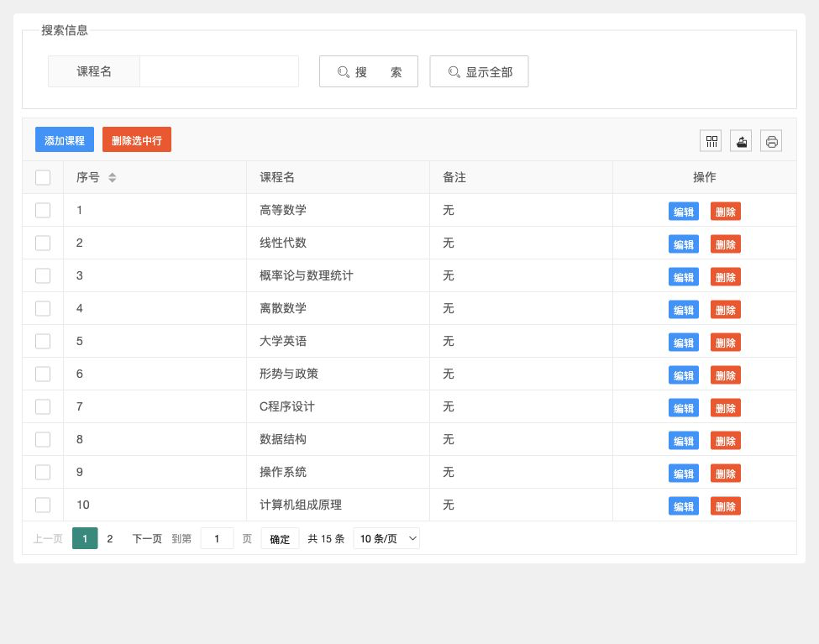Click the 共 15 条 total count text
Viewport: 819px width, 644px height.
(x=326, y=538)
